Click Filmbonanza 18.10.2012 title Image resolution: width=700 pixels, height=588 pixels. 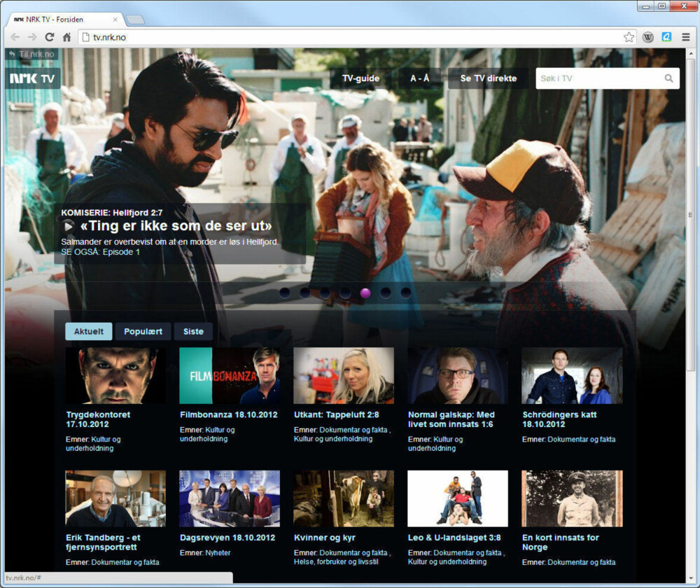point(229,415)
